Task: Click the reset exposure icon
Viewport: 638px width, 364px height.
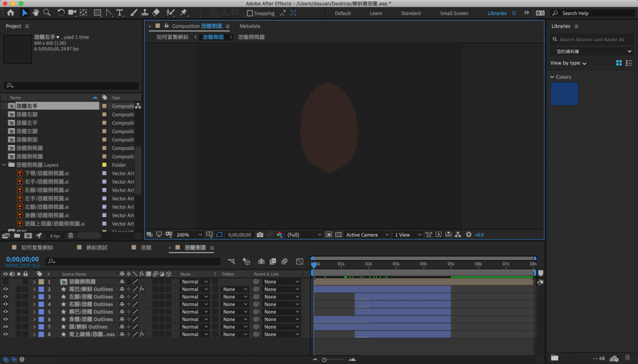Action: click(x=469, y=235)
